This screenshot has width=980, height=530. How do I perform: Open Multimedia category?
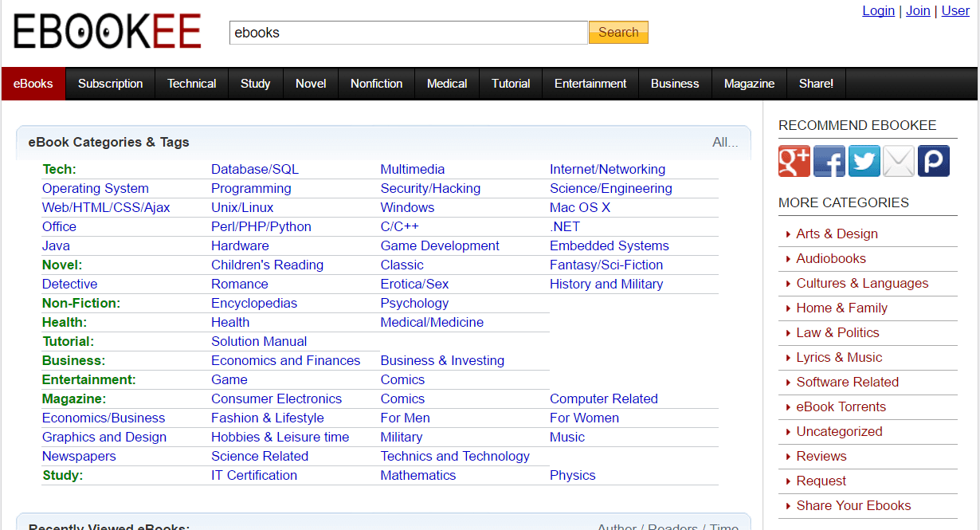[x=413, y=169]
